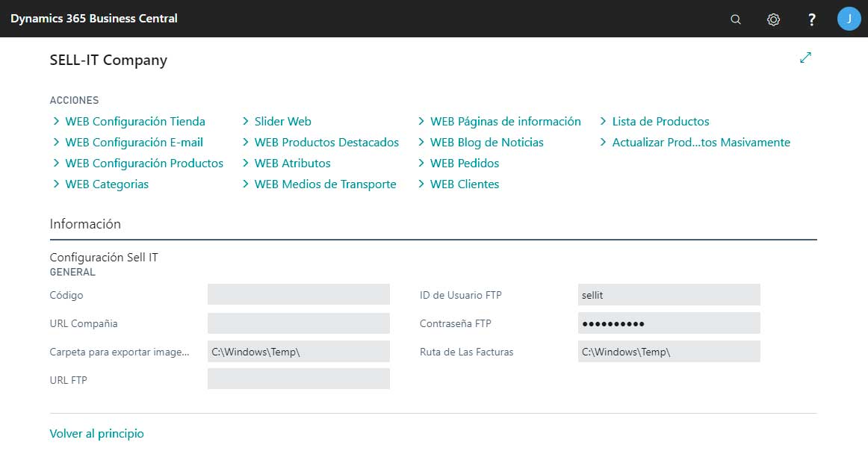868x457 pixels.
Task: Click the Información section heading
Action: click(85, 224)
